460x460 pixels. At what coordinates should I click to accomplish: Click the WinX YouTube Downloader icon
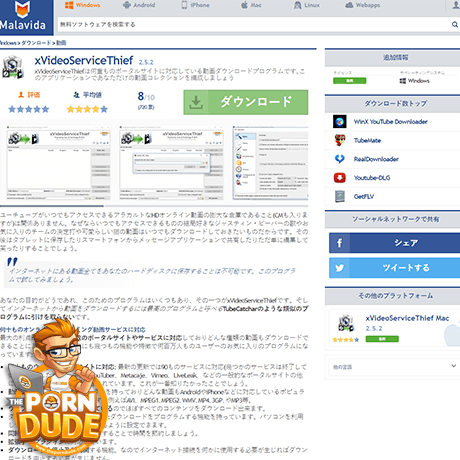(x=340, y=122)
